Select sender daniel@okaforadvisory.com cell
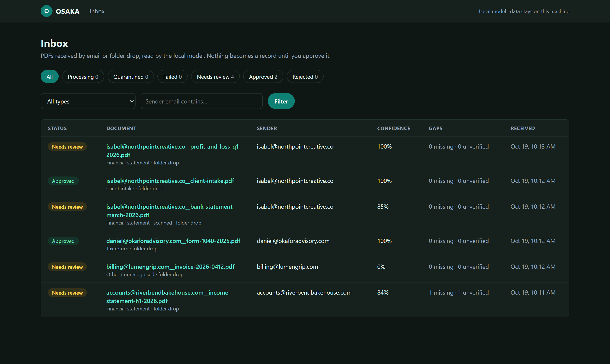The width and height of the screenshot is (610, 364). point(293,241)
